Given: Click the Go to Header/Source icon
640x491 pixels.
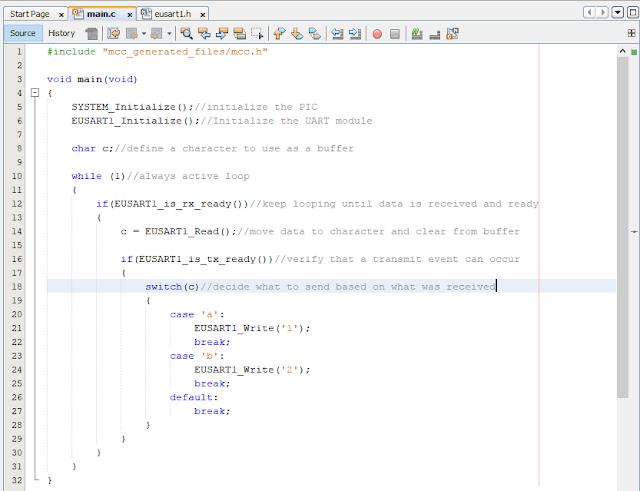Looking at the screenshot, I should click(452, 33).
